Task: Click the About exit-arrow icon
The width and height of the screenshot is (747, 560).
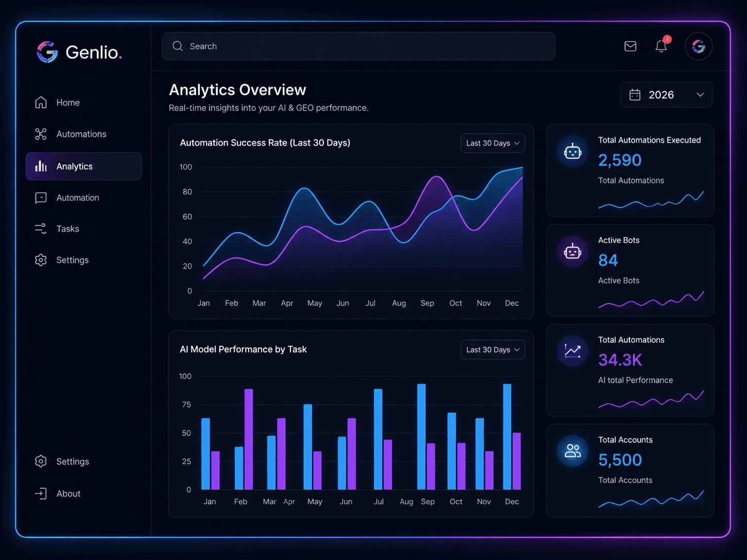Action: [x=41, y=493]
